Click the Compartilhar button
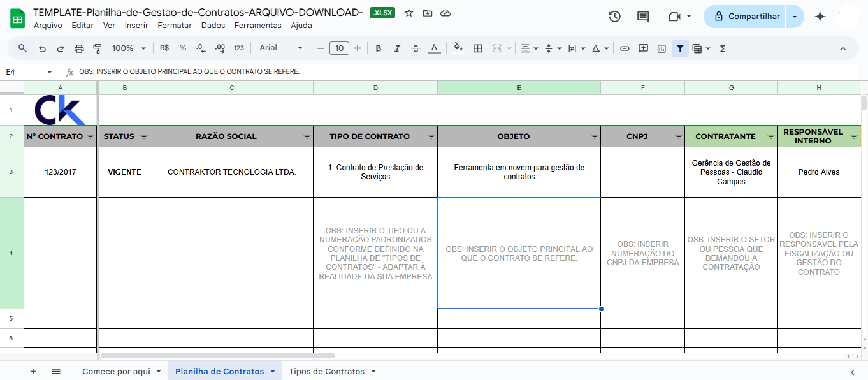The image size is (868, 380). [746, 17]
